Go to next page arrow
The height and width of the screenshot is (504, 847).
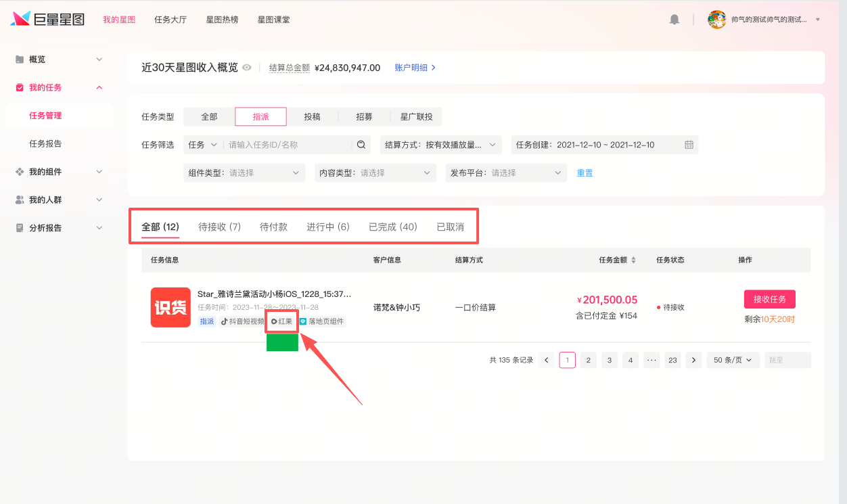693,361
